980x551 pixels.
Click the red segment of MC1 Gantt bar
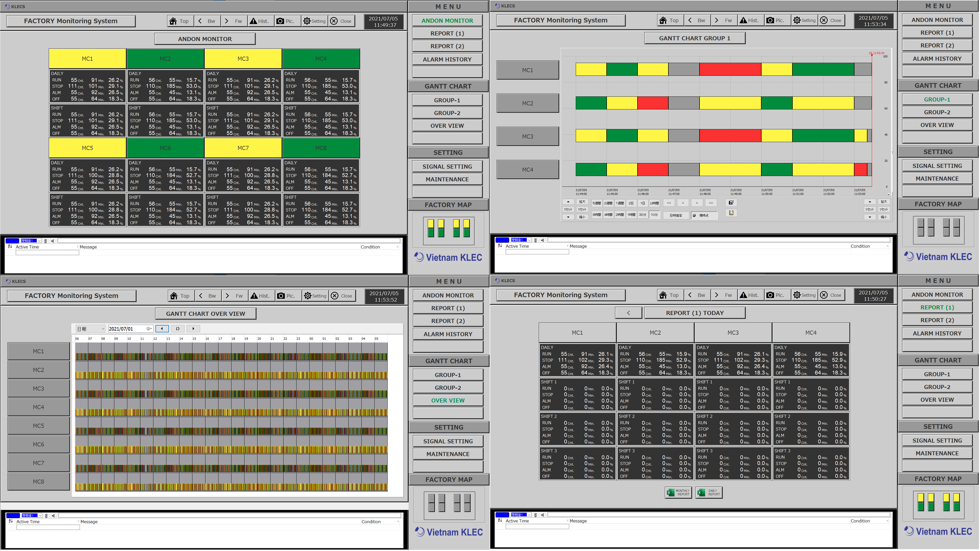coord(730,70)
